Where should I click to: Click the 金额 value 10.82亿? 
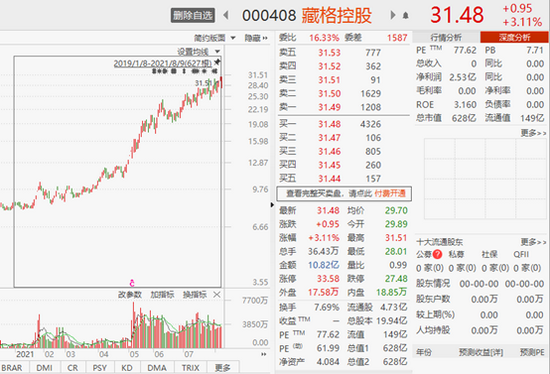(323, 265)
